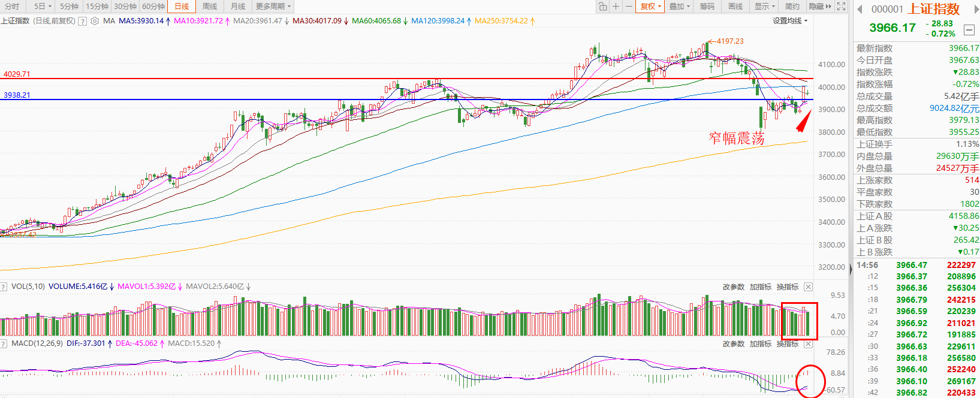980x398 pixels.
Task: Select the 60分钟 period tab
Action: tap(153, 7)
